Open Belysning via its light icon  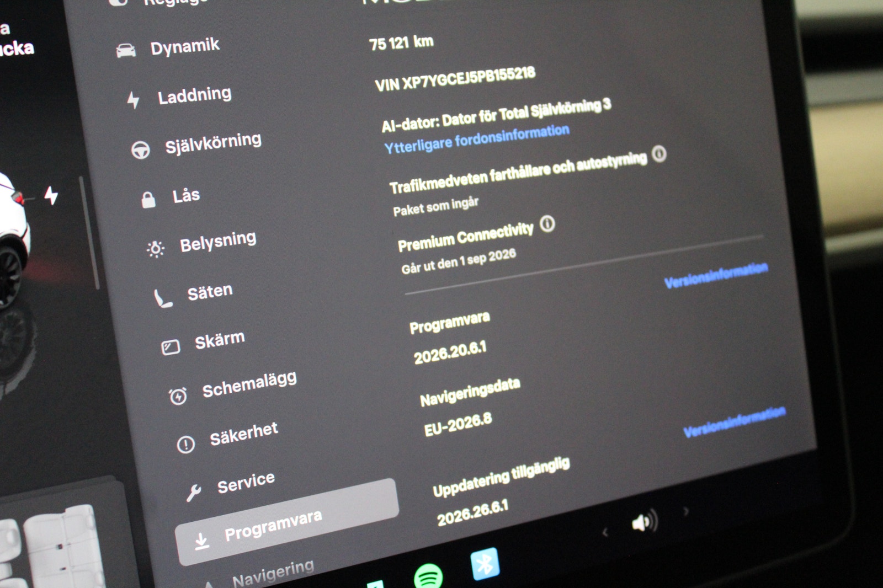tap(156, 249)
